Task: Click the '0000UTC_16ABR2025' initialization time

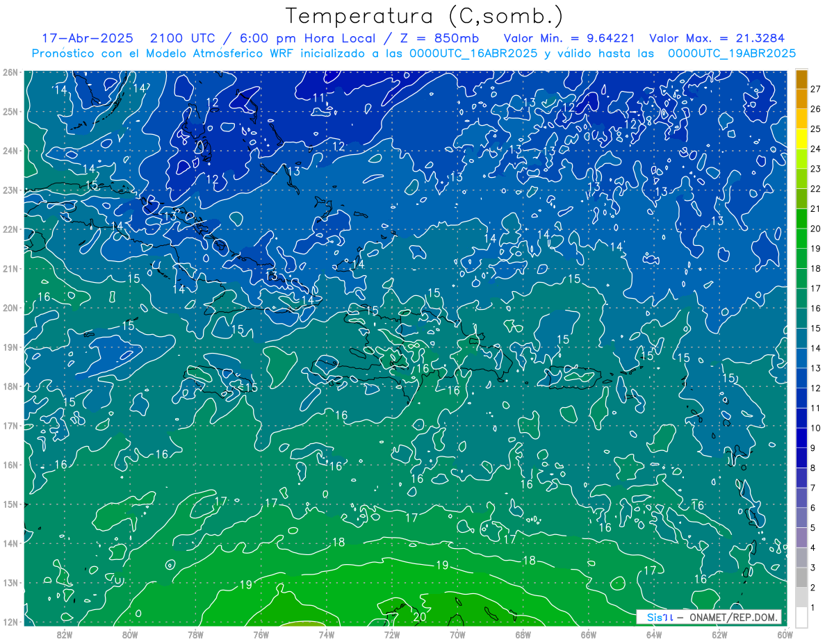Action: tap(473, 53)
